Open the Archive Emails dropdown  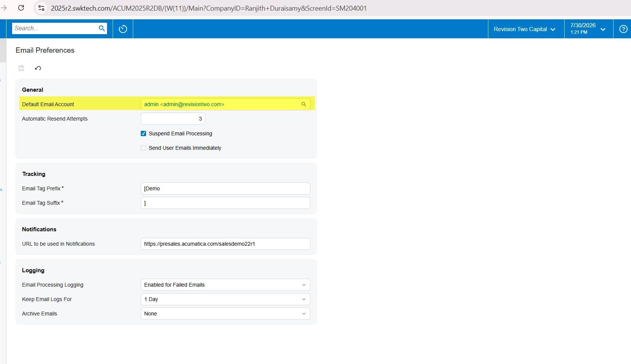225,314
